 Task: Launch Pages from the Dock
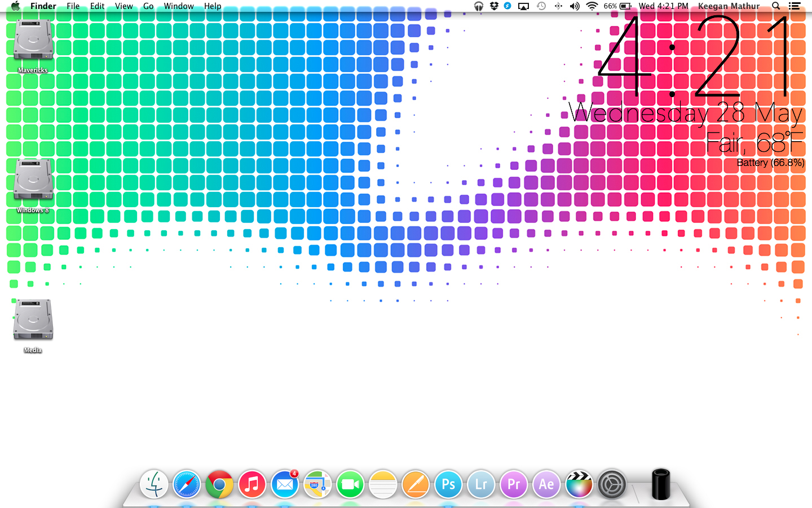[x=416, y=484]
